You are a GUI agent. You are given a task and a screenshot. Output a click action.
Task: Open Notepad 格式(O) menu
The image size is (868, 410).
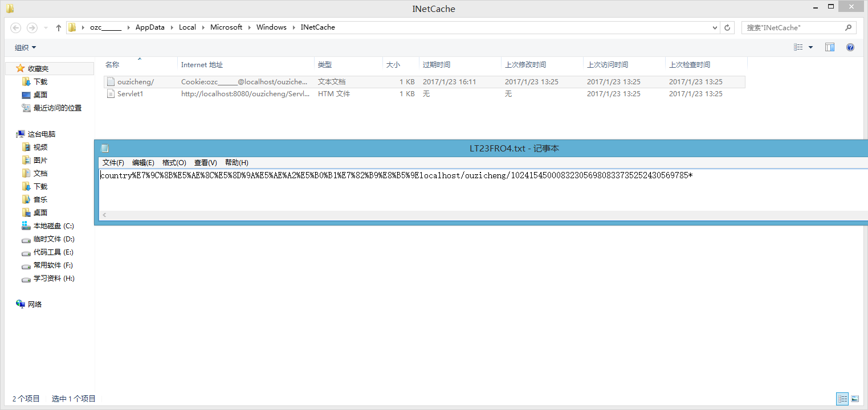(x=174, y=163)
